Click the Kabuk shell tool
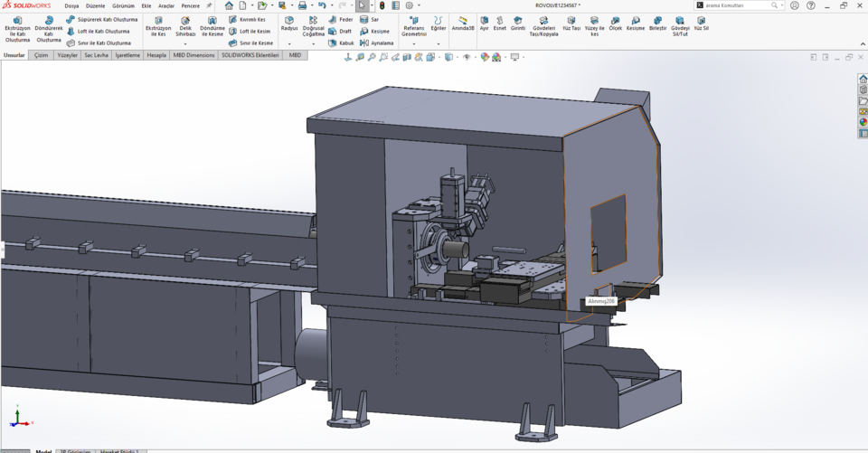 tap(342, 42)
